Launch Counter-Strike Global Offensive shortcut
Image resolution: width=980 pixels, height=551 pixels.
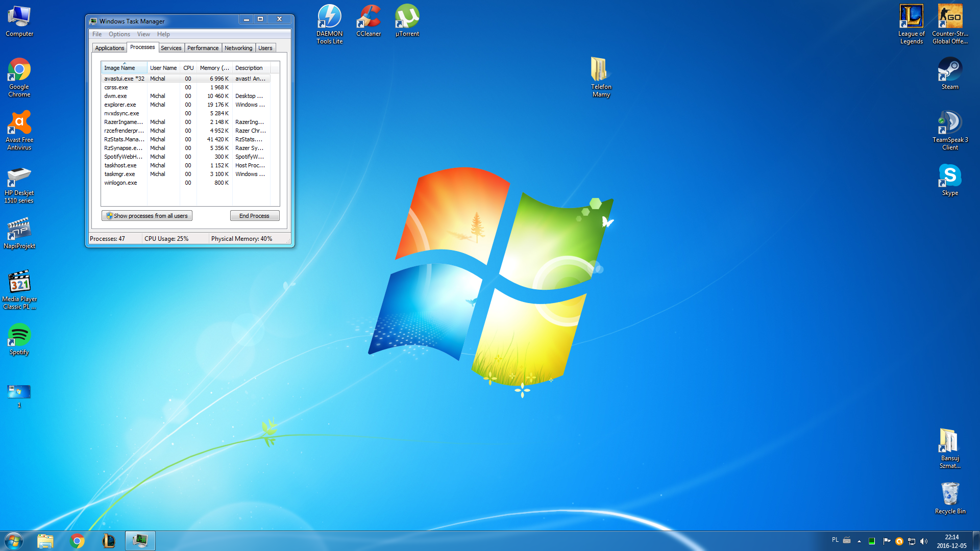950,24
